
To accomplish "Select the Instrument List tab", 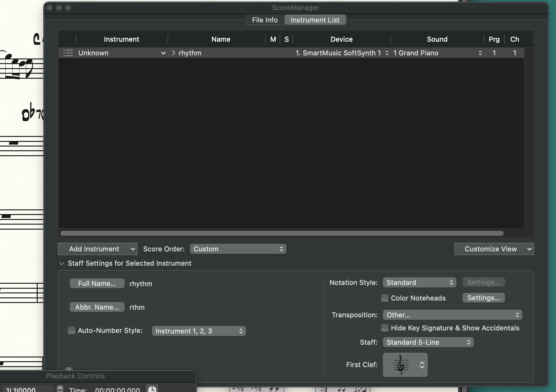I will point(315,20).
